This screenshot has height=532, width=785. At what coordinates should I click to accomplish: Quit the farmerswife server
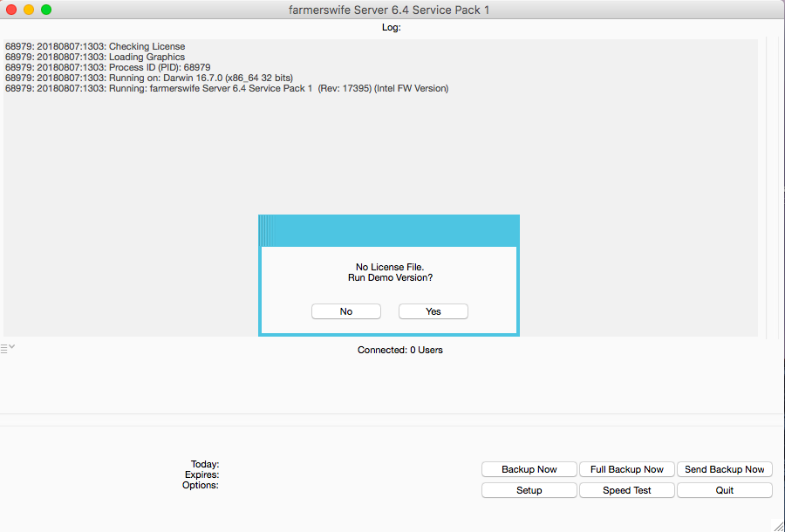[x=725, y=490]
